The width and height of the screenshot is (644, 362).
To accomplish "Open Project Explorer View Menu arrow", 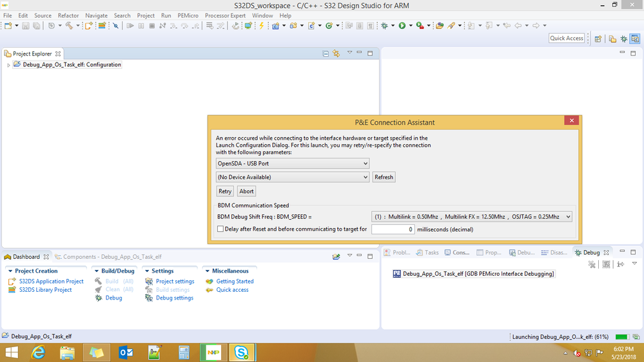I will (x=349, y=53).
